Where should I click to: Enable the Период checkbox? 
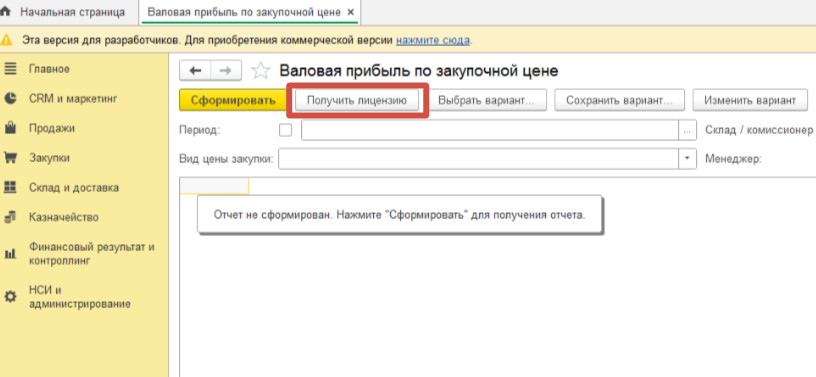coord(286,130)
